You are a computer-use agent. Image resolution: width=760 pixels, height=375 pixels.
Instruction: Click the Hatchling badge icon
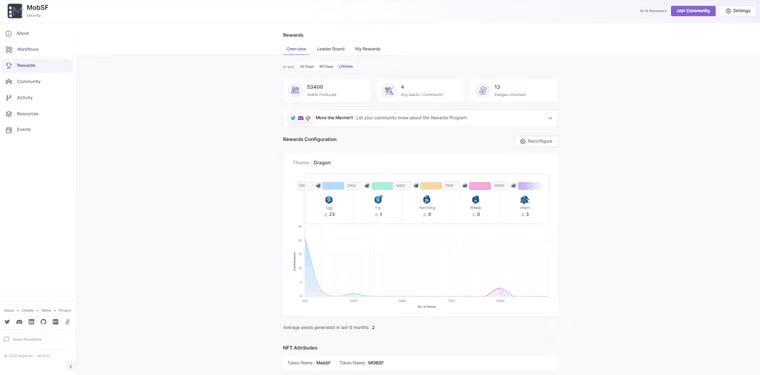427,199
